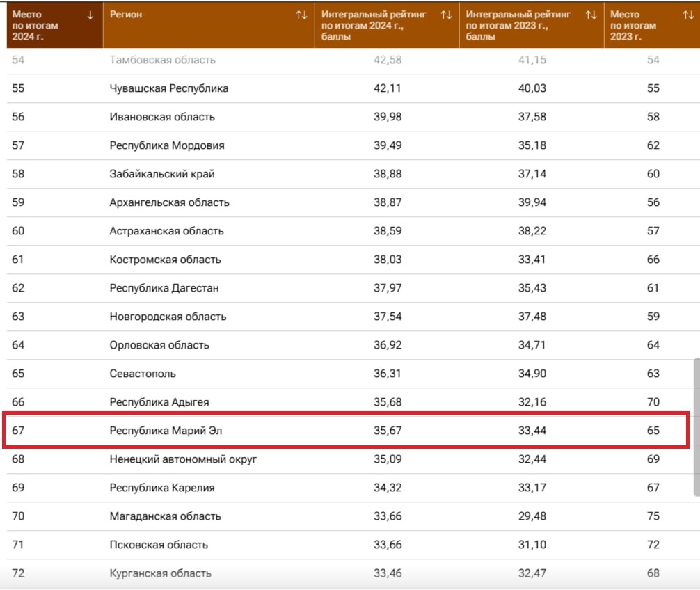This screenshot has width=700, height=590.
Task: Select Новгородская область region name
Action: [x=168, y=317]
